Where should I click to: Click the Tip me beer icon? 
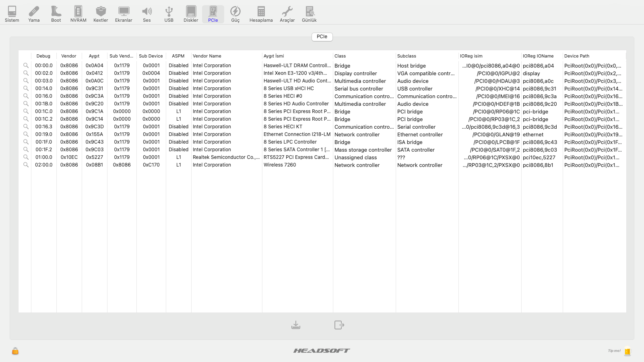(x=627, y=351)
